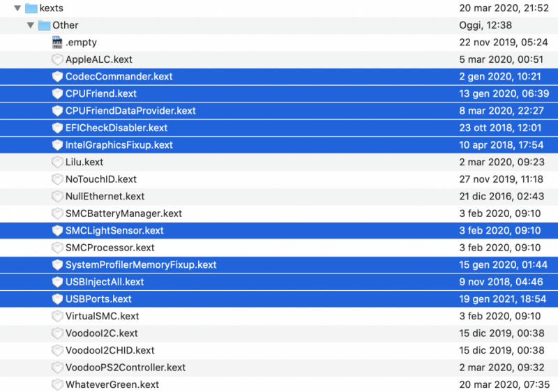Select the IntelGraphicsFixup.kext file name

pyautogui.click(x=119, y=145)
